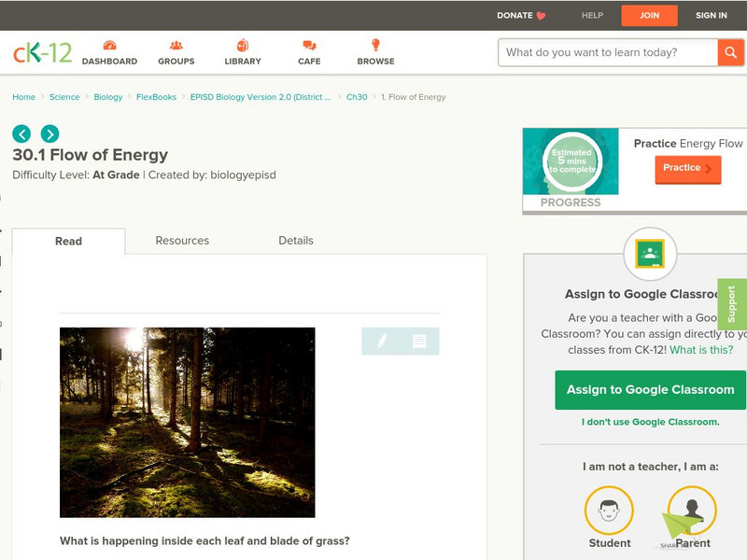Click the Assign to Google Classroom button
Viewport: 747px width, 560px height.
coord(650,390)
